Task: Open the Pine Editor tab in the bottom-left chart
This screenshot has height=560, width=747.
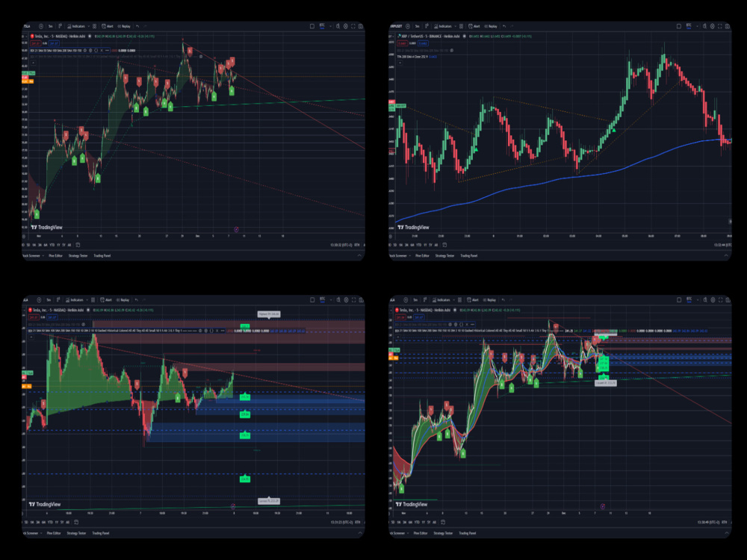Action: coord(54,533)
